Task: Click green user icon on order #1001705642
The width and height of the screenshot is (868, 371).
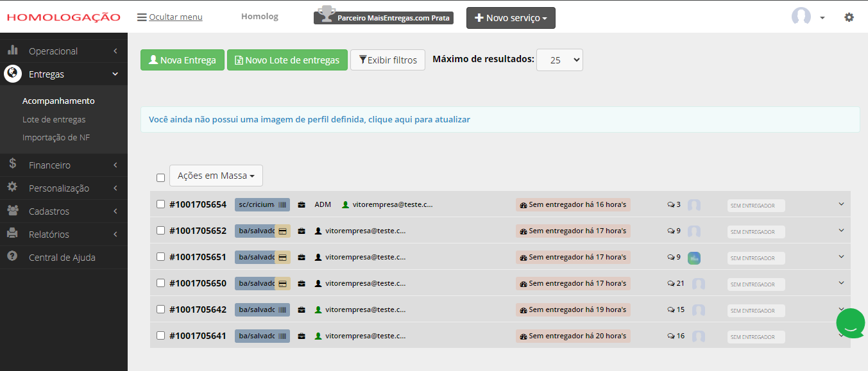Action: [318, 309]
